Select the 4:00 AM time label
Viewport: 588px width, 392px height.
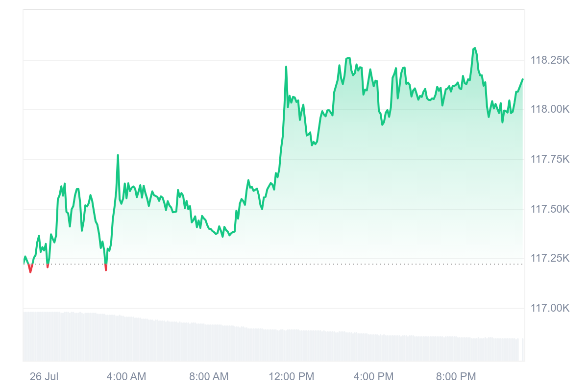(x=126, y=376)
